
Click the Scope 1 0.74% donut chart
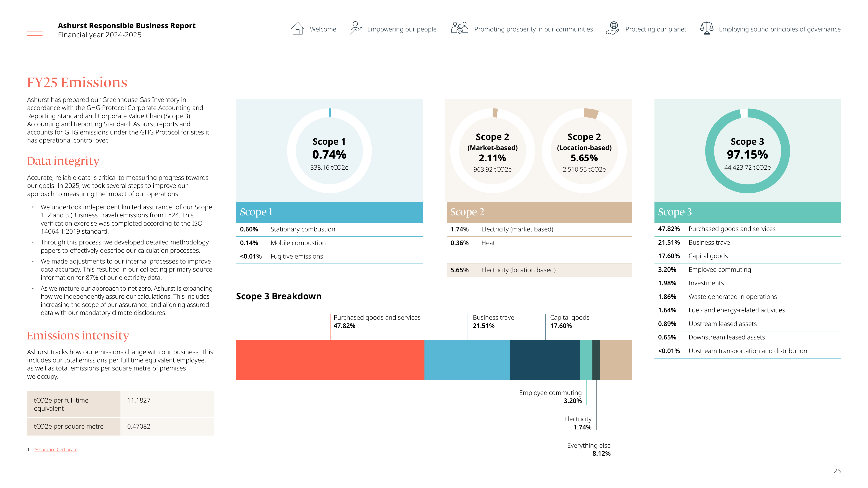pyautogui.click(x=329, y=151)
